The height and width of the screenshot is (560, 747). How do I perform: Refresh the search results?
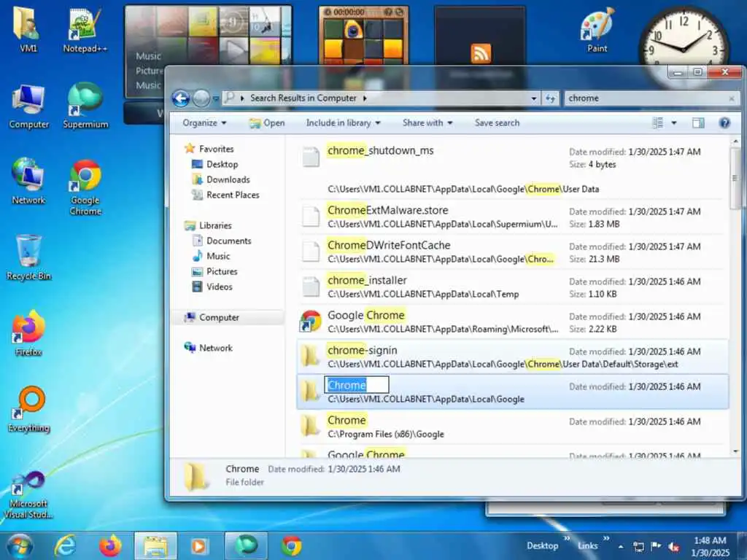click(x=551, y=98)
